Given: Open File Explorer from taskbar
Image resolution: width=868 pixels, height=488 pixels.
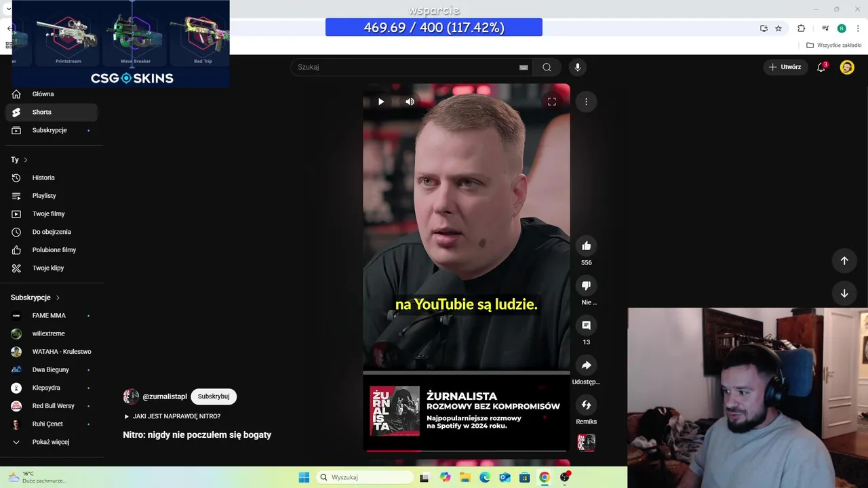Looking at the screenshot, I should click(x=465, y=477).
